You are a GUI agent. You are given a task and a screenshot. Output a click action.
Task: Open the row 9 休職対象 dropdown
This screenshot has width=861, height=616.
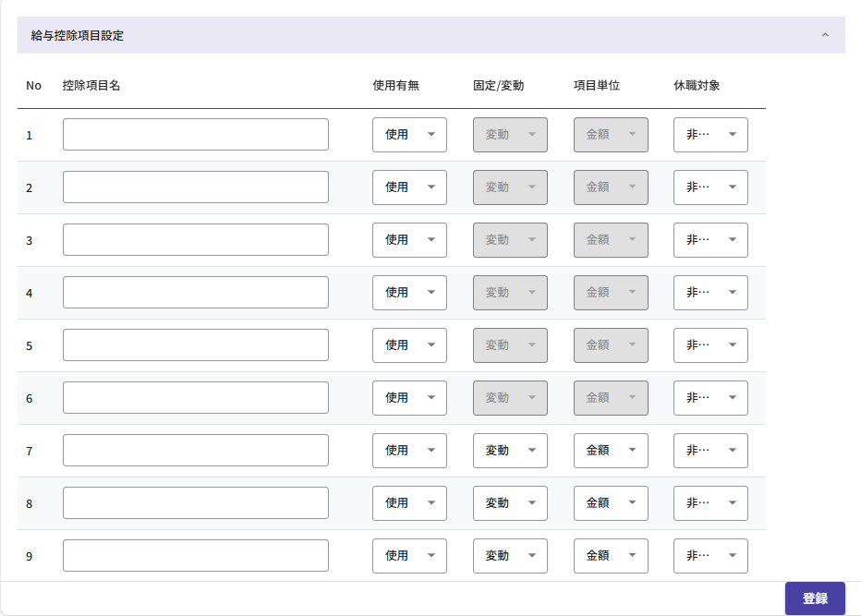point(710,556)
